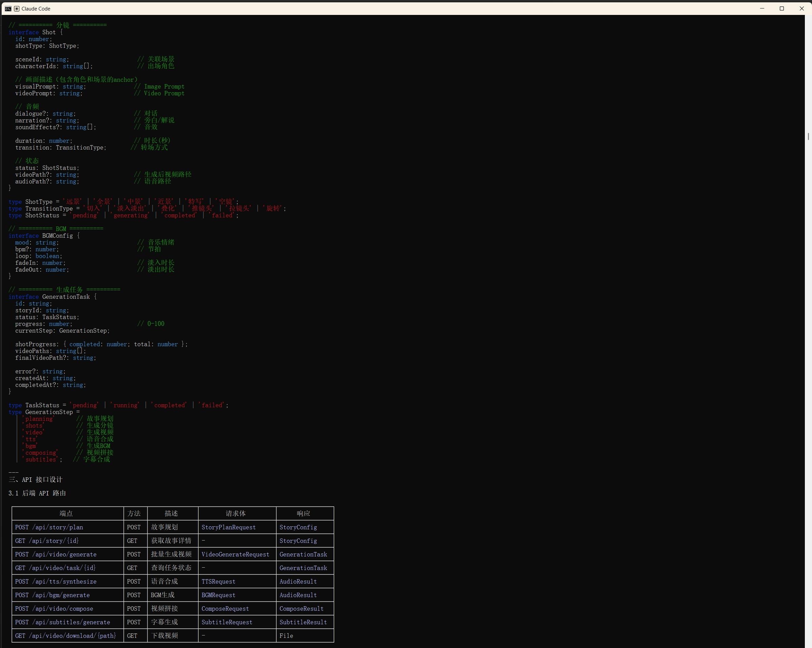
Task: Click 'videoPaths: string[];' line
Action: click(x=51, y=351)
